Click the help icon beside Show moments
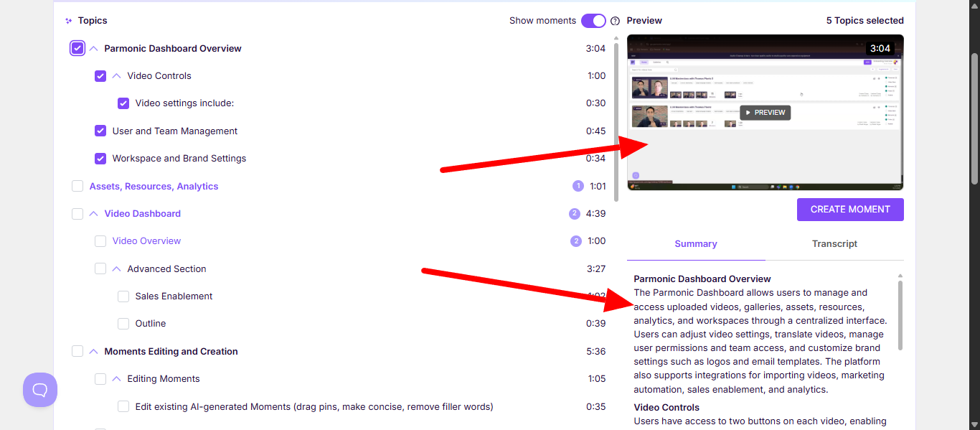Viewport: 980px width, 430px height. 615,21
